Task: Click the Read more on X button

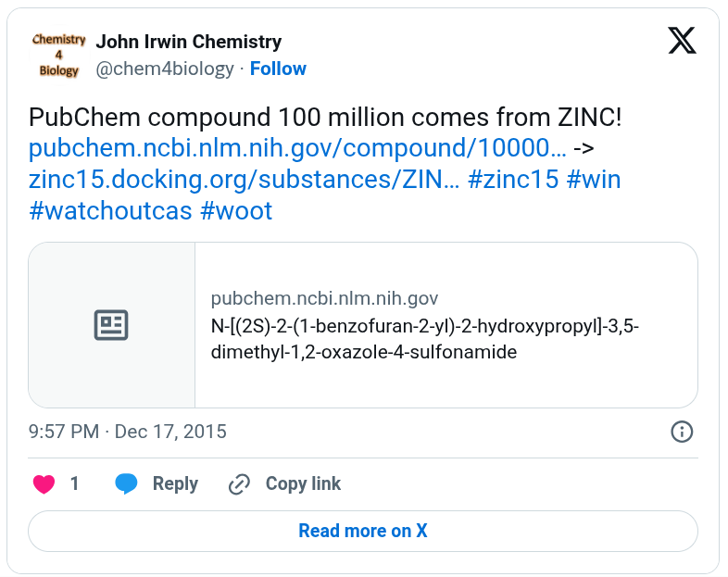Action: tap(363, 531)
